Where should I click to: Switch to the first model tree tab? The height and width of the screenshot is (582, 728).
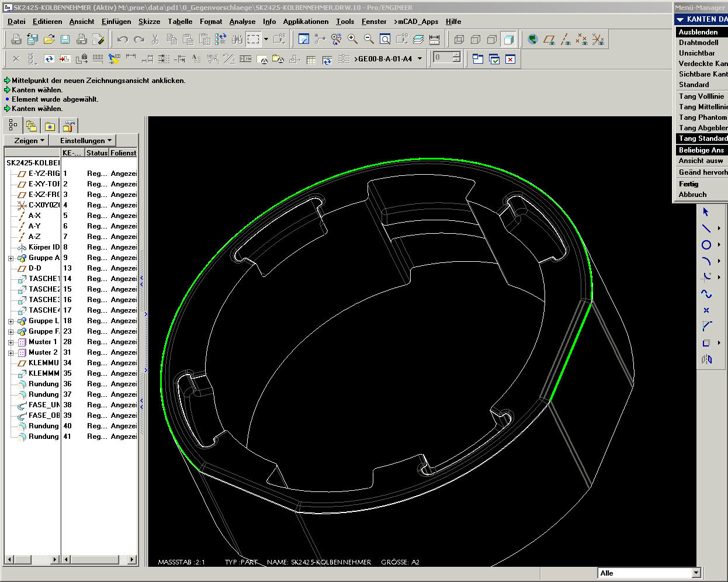(13, 126)
